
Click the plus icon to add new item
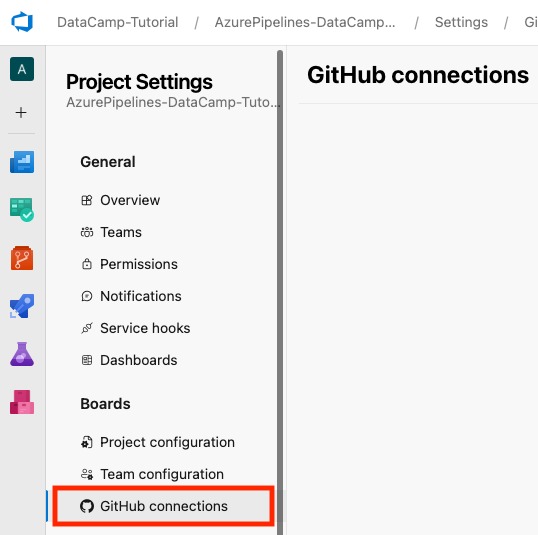pos(21,113)
